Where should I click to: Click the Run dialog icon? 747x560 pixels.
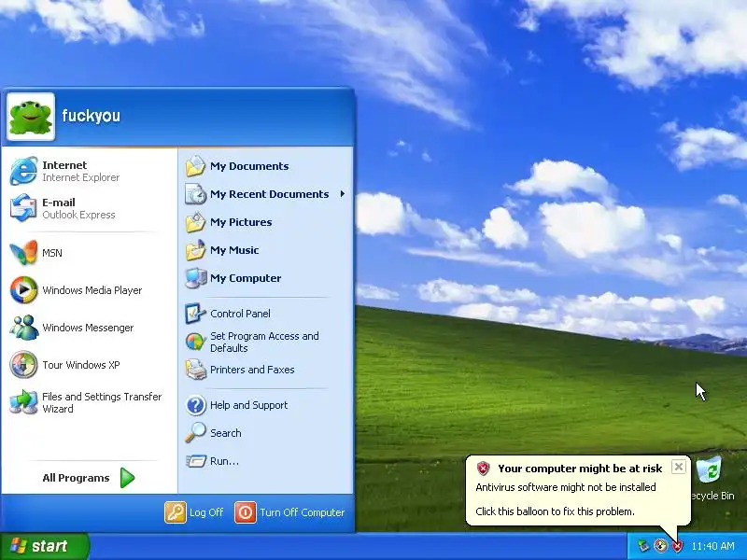[x=195, y=461]
